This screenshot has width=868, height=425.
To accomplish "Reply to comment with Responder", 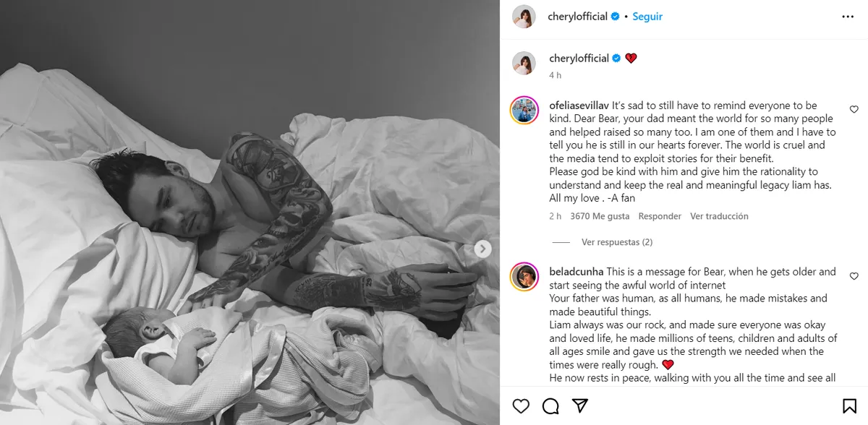I will (660, 216).
